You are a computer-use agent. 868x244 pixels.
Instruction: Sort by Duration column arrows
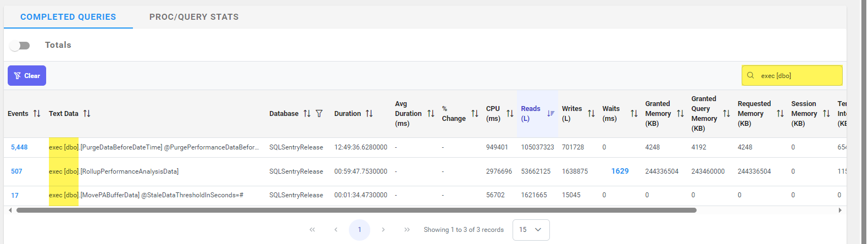(x=369, y=114)
